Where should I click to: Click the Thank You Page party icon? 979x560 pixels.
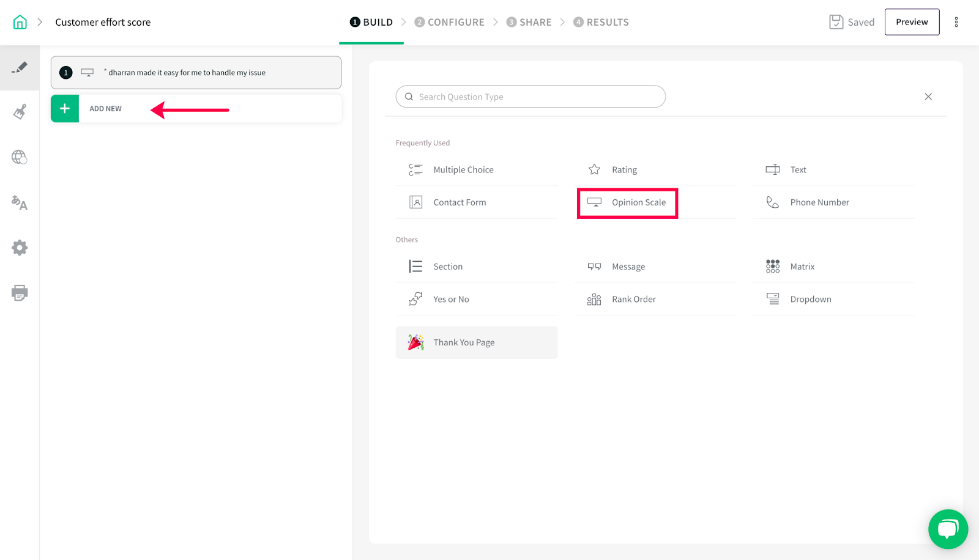click(x=416, y=342)
